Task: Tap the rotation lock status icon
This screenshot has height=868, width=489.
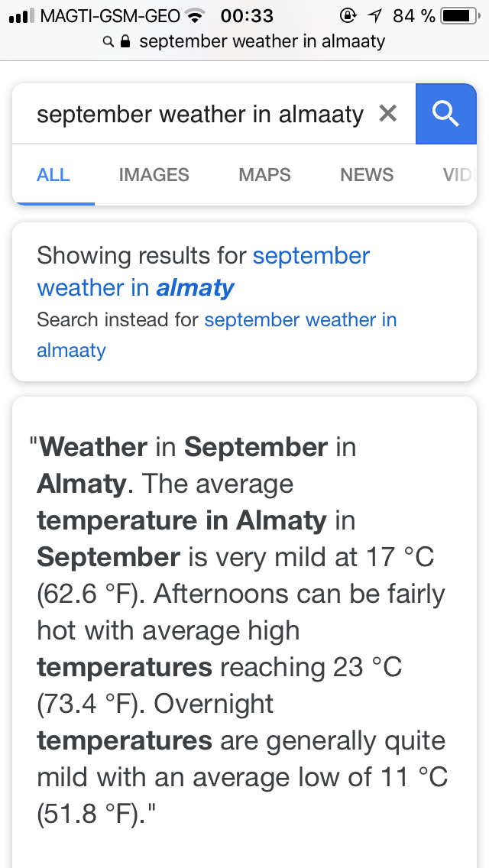Action: (348, 15)
